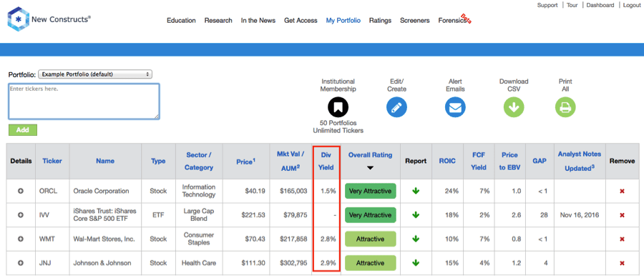Image resolution: width=644 pixels, height=276 pixels.
Task: Click sort arrow under Overall Rating
Action: click(370, 168)
